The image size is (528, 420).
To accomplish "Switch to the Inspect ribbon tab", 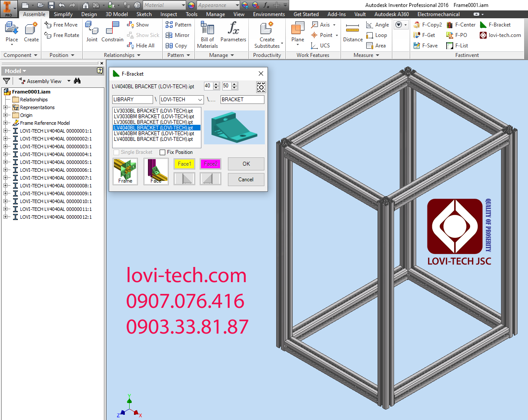I will pyautogui.click(x=169, y=14).
